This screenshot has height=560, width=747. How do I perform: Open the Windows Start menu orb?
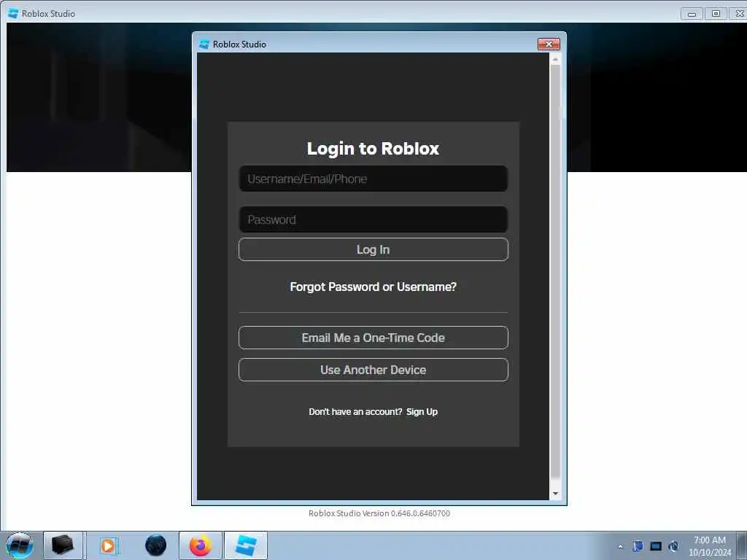tap(19, 545)
